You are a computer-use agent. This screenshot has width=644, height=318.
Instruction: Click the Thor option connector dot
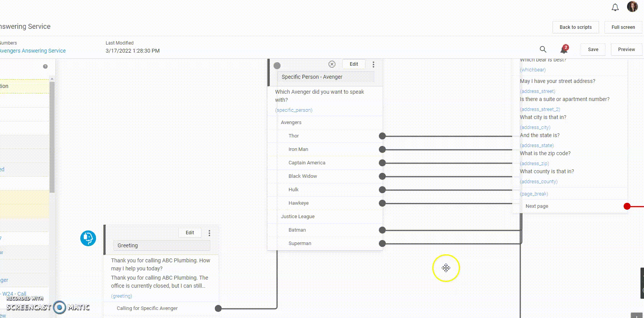click(x=382, y=136)
